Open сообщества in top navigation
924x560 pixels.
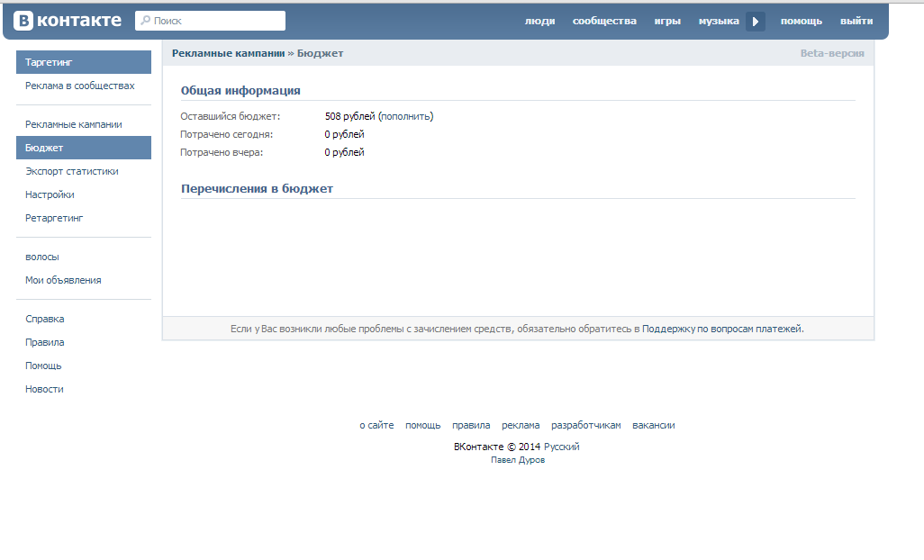coord(604,22)
